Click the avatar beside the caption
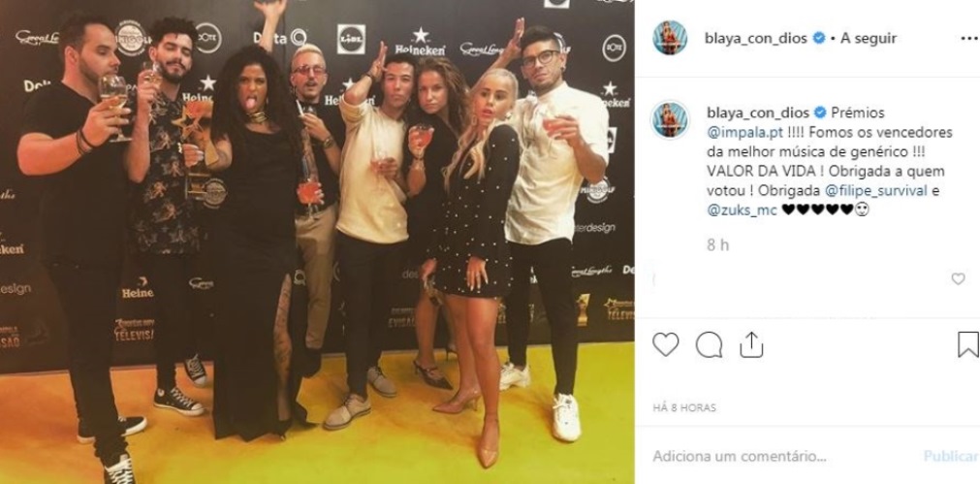 [670, 118]
